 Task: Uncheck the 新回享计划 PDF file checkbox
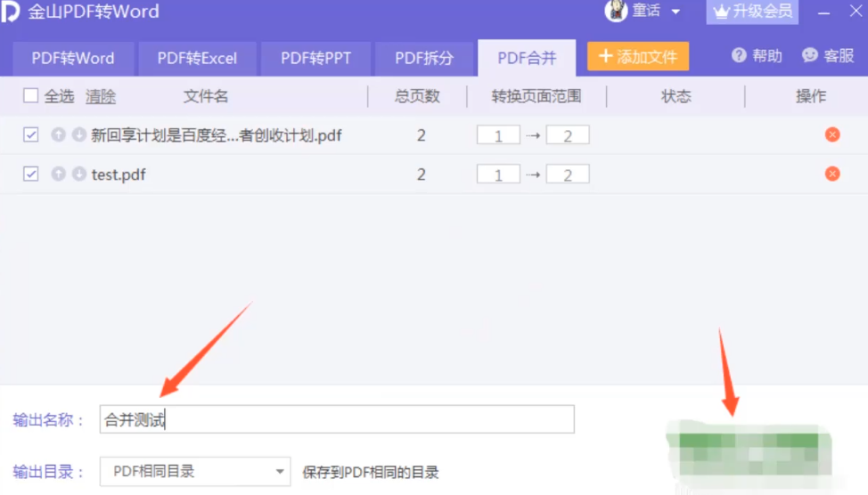click(x=31, y=135)
